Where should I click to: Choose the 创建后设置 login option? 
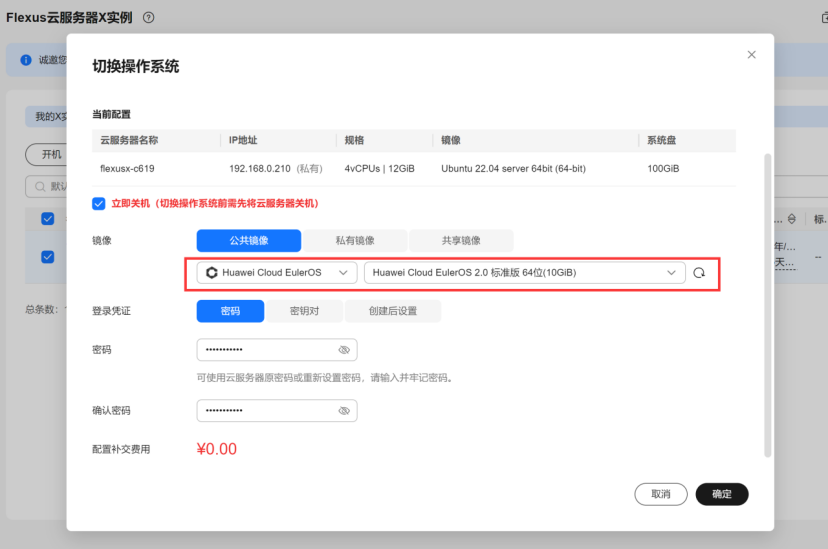[393, 311]
